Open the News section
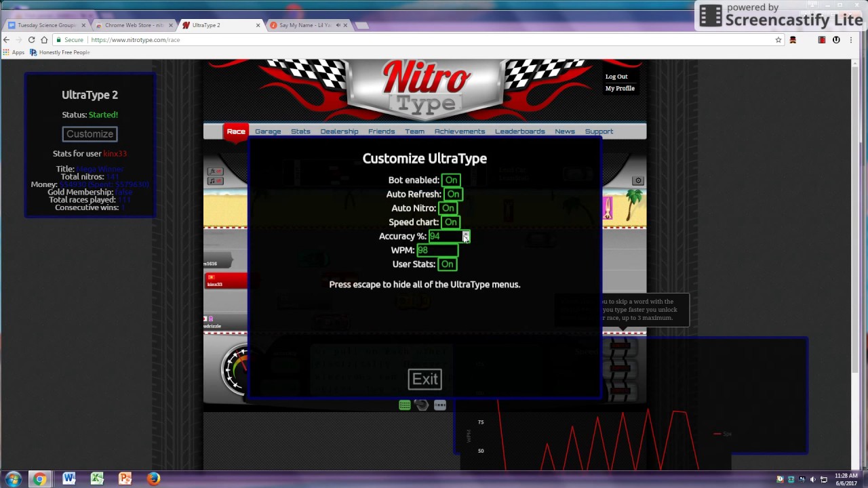 point(564,131)
